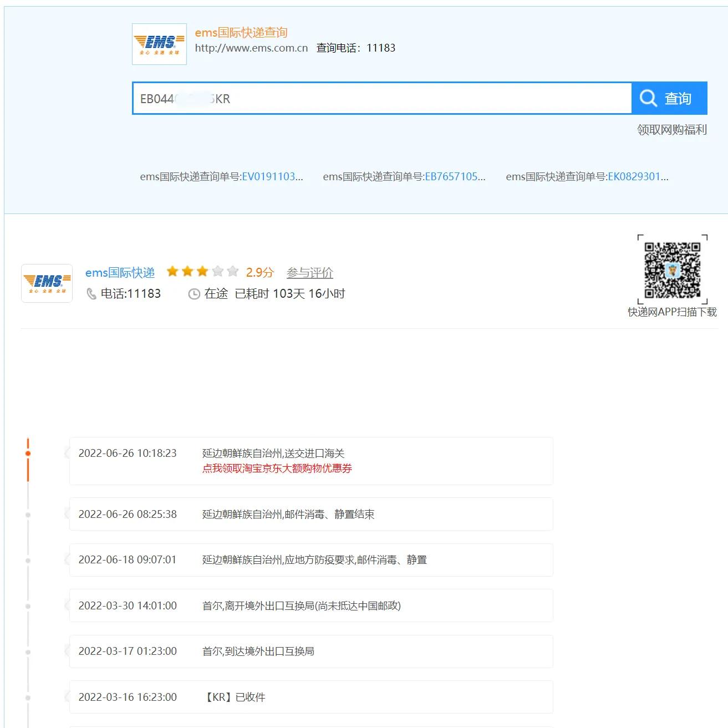Screen dimensions: 728x728
Task: Click the third star in the rating row
Action: [x=202, y=271]
